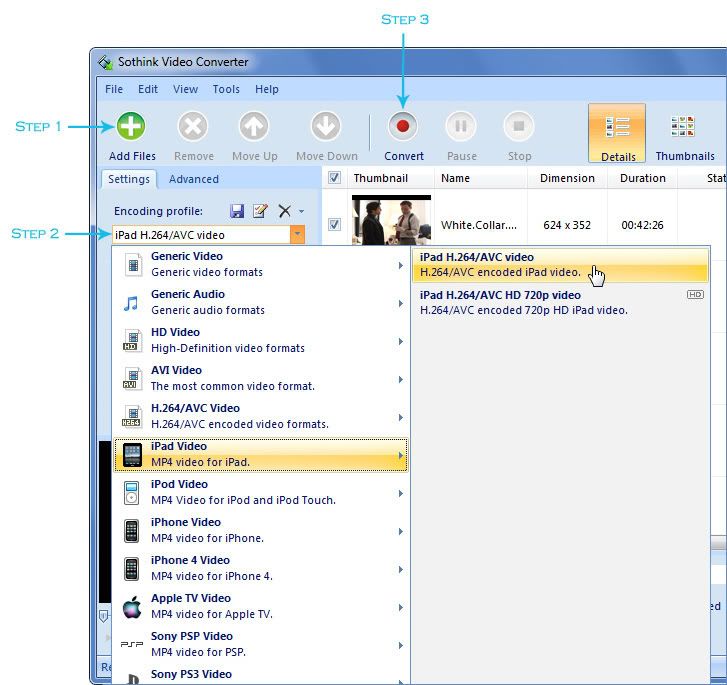
Task: Click the iPod device icon
Action: point(132,493)
